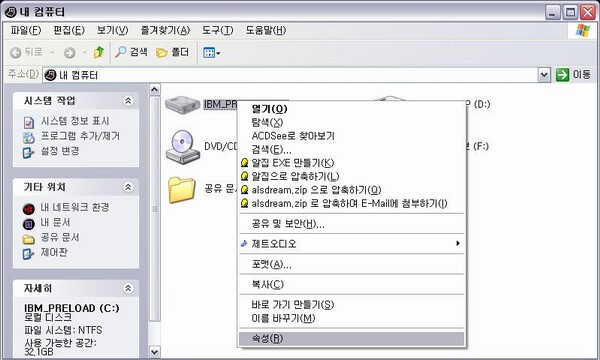Click the green Go (이동) button
Screen dimensions: 600x360
(x=573, y=75)
